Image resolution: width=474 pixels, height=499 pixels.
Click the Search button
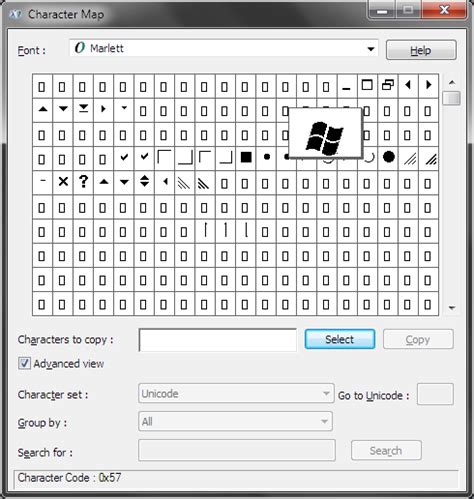[x=386, y=450]
